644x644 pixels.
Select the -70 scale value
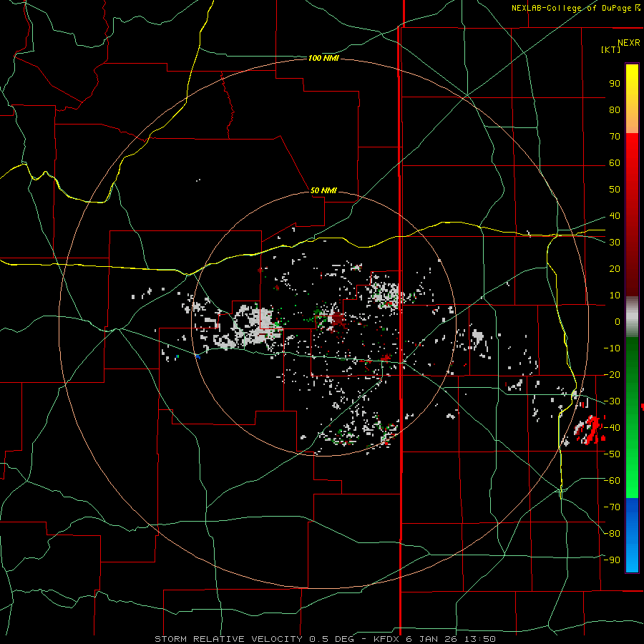click(x=612, y=507)
